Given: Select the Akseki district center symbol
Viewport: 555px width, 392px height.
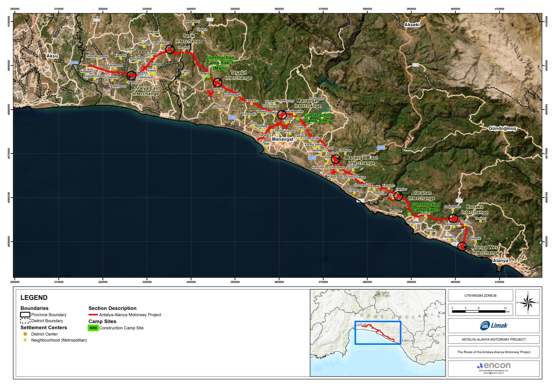Looking at the screenshot, I should point(422,18).
